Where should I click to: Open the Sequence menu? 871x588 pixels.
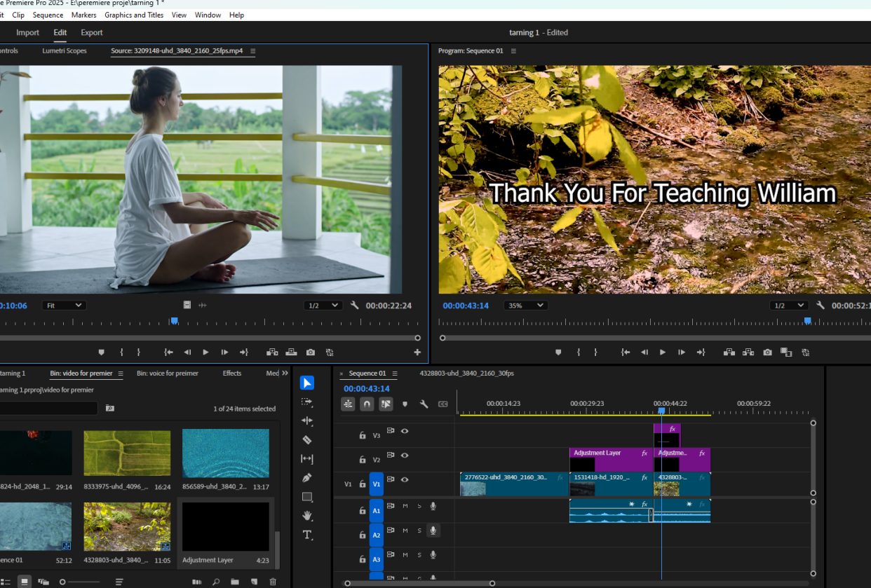48,15
